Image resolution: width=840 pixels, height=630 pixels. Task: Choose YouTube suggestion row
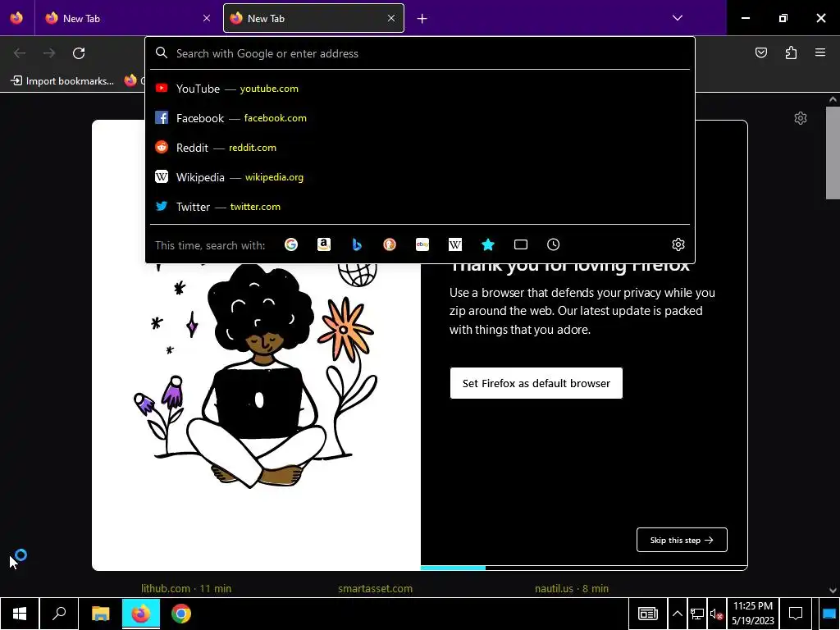click(x=420, y=89)
